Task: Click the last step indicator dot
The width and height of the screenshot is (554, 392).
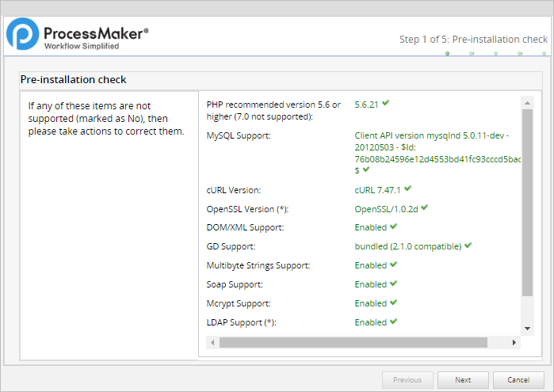Action: click(x=544, y=54)
